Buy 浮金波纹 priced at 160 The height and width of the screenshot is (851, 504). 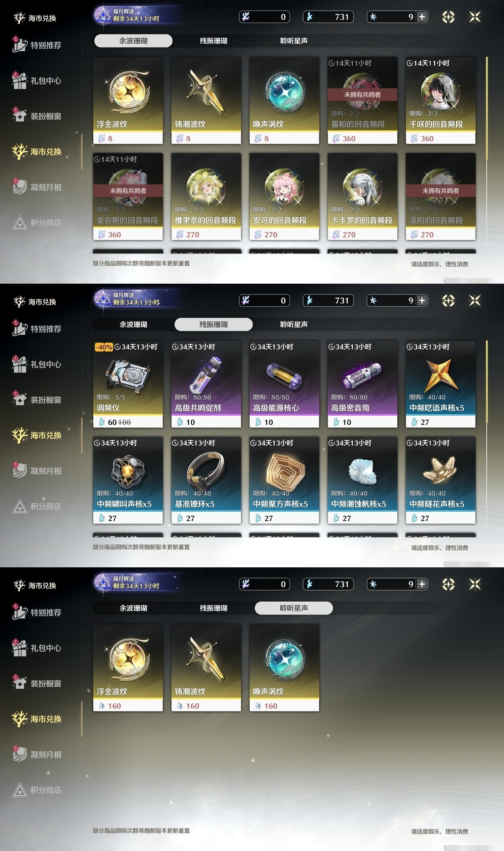tap(128, 668)
